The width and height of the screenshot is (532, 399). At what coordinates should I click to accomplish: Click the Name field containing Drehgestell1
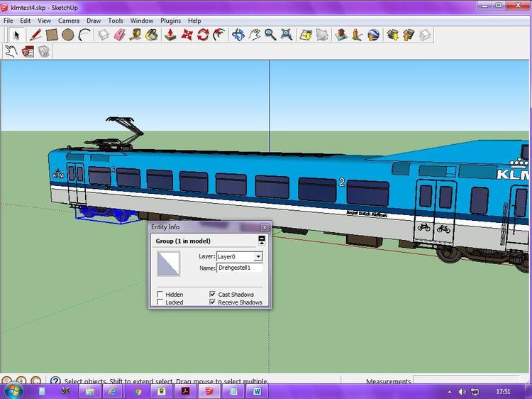pyautogui.click(x=240, y=268)
